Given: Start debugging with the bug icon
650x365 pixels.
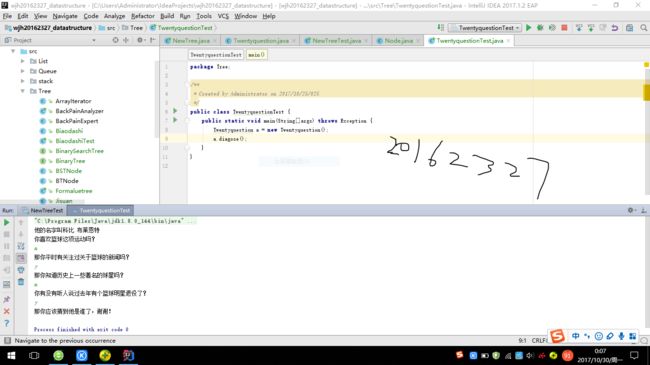Looking at the screenshot, I should pos(540,28).
